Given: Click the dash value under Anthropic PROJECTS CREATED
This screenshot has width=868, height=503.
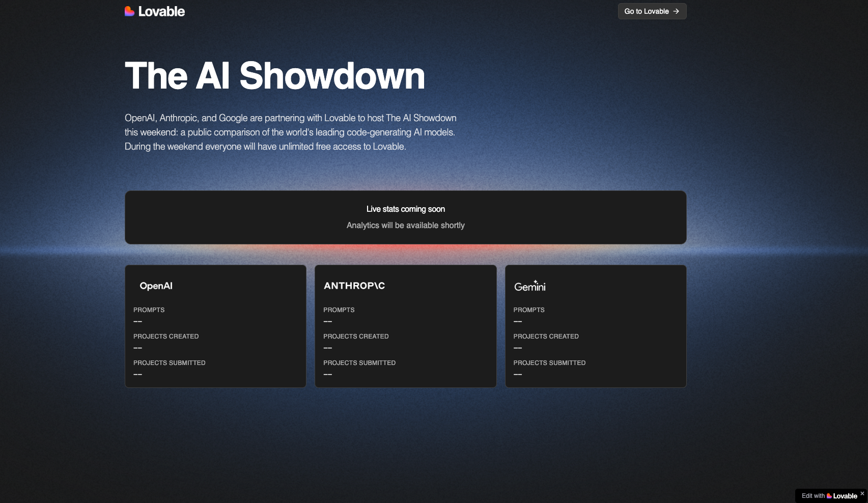Looking at the screenshot, I should (x=327, y=348).
